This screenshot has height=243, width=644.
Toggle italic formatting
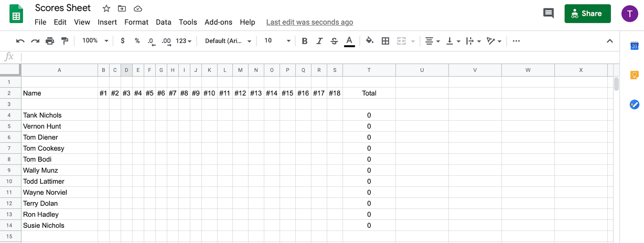point(319,41)
